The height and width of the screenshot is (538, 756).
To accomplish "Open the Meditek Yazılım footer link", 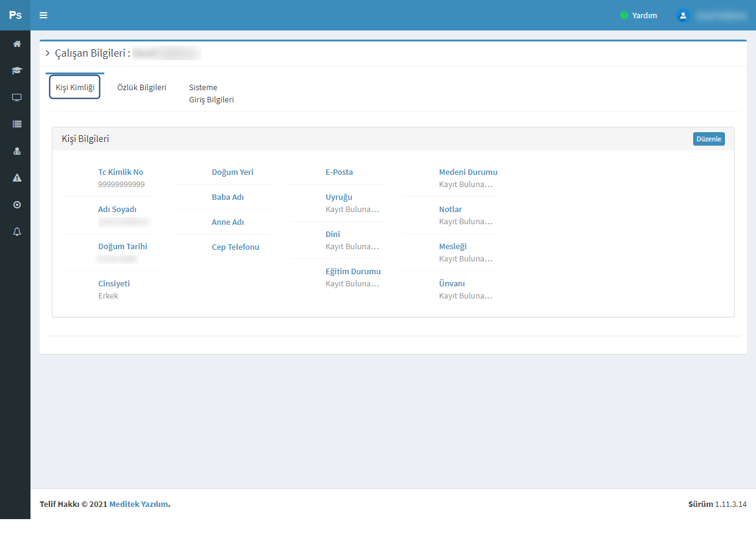I will 138,504.
